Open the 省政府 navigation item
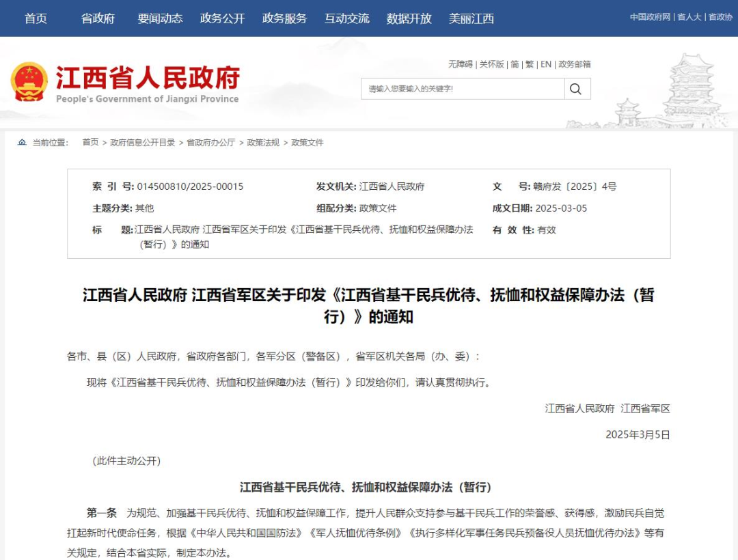Image resolution: width=738 pixels, height=560 pixels. pos(98,18)
